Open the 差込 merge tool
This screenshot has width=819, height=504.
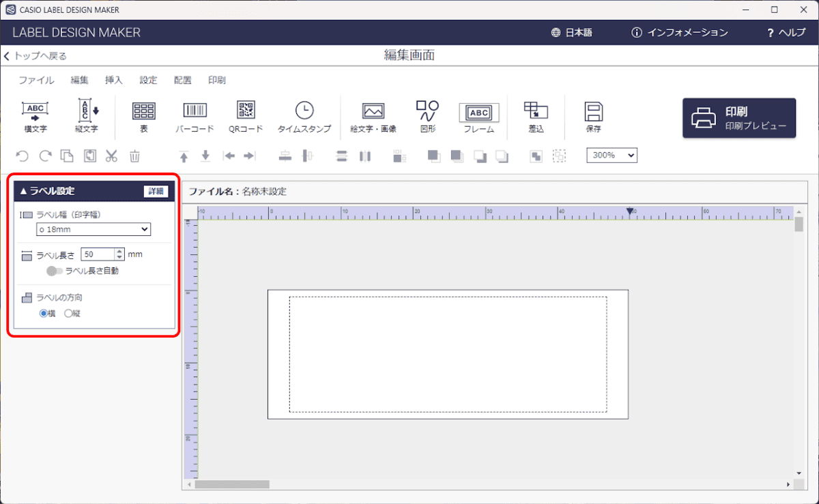click(x=536, y=116)
